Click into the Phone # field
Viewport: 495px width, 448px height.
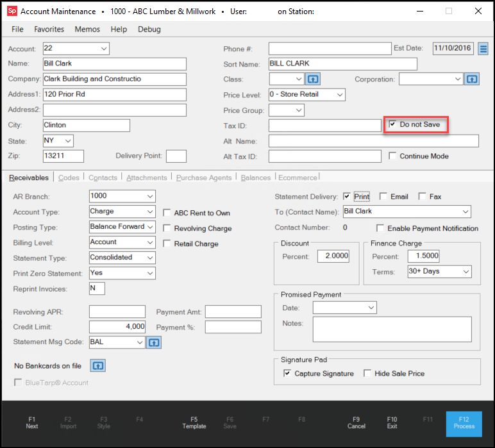tap(330, 49)
